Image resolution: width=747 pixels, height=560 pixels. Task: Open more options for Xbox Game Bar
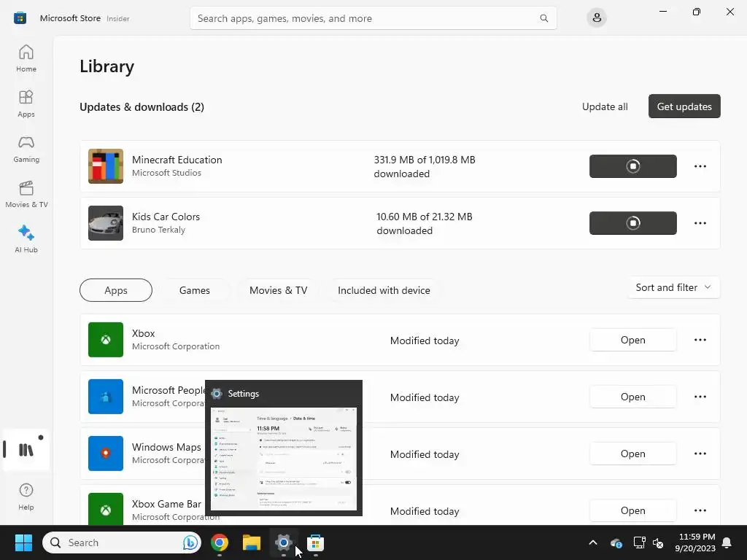click(x=700, y=510)
